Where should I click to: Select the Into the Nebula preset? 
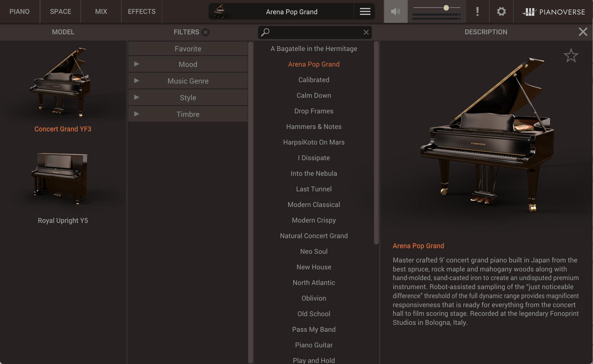314,173
